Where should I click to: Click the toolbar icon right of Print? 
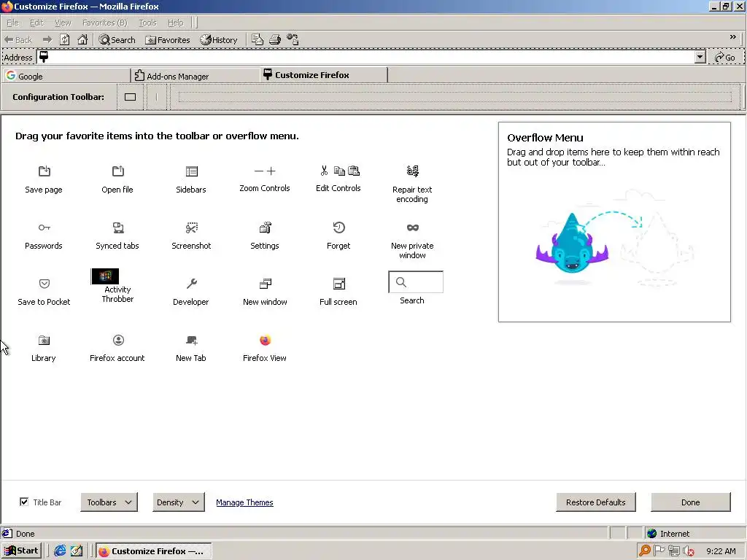tap(293, 39)
